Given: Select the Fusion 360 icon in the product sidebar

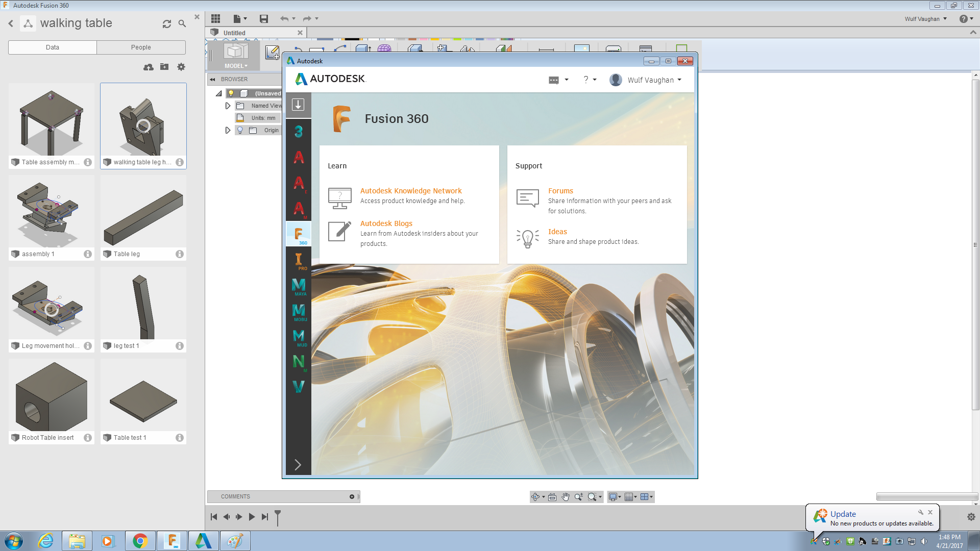Looking at the screenshot, I should point(299,234).
